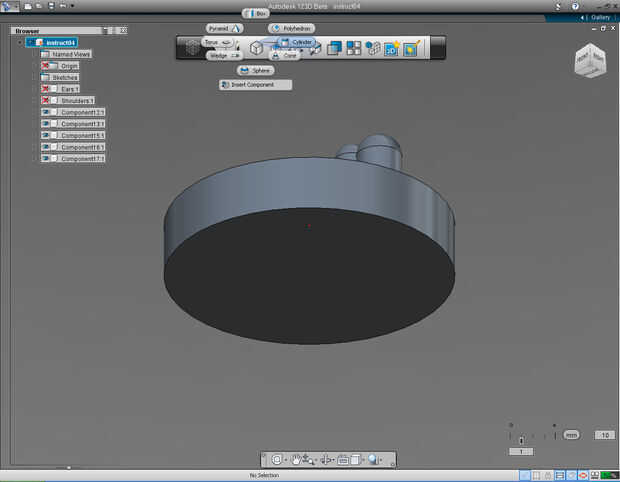This screenshot has width=620, height=482.
Task: Open the four-squares pattern tool
Action: click(x=353, y=48)
